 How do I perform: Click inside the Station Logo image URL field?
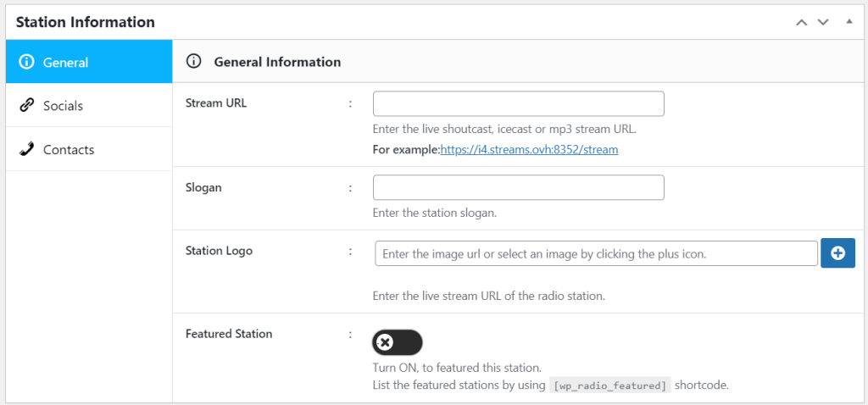point(596,253)
